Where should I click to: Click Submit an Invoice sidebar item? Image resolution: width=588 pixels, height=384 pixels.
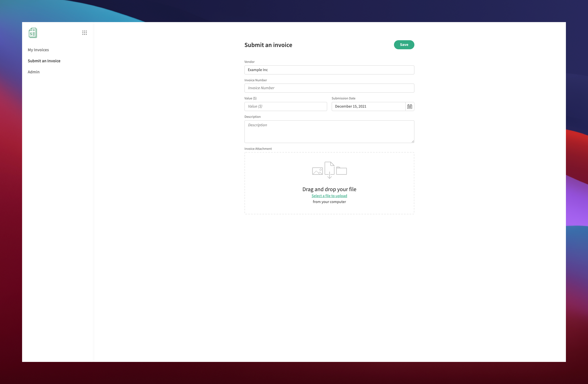pyautogui.click(x=44, y=60)
